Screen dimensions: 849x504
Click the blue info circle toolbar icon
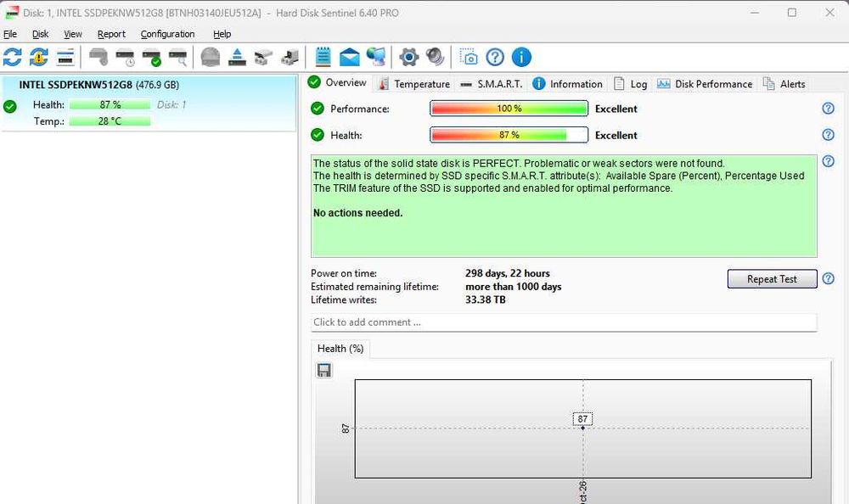[521, 57]
